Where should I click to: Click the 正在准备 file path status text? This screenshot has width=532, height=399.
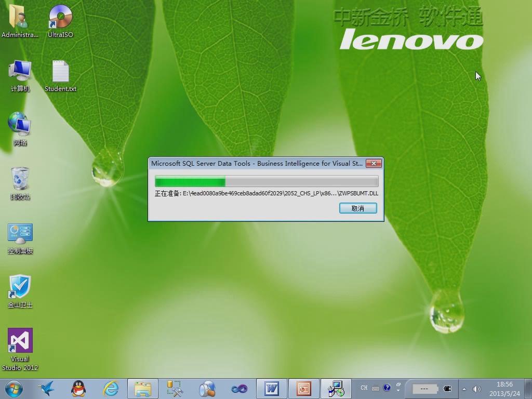[x=267, y=193]
